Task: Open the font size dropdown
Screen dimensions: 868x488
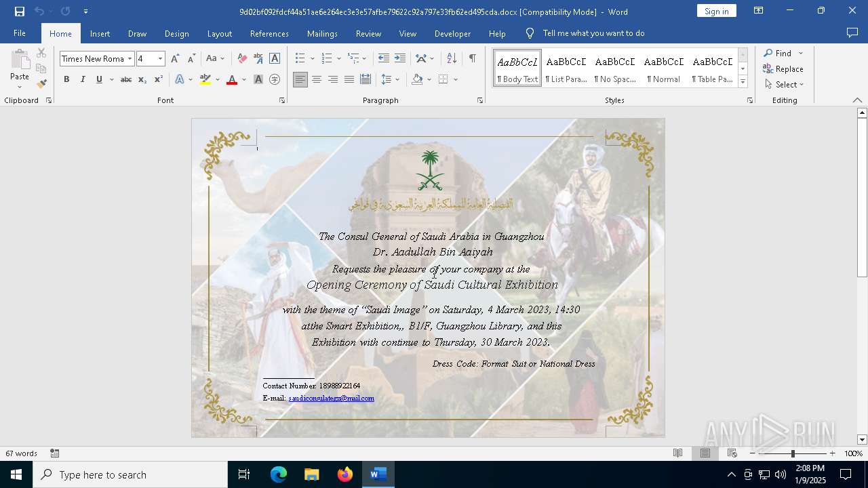Action: [x=160, y=59]
